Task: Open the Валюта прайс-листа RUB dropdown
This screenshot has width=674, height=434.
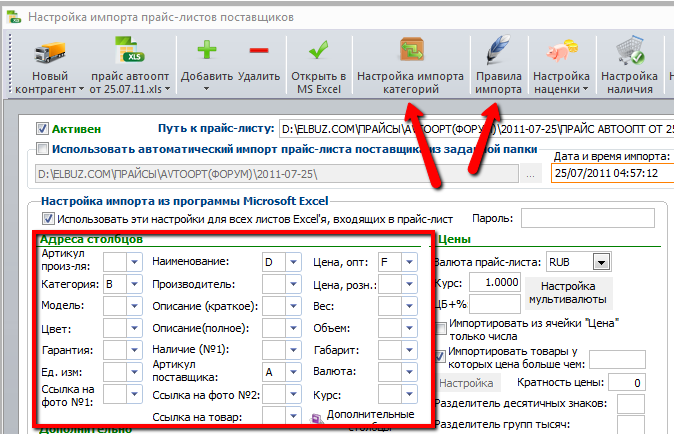Action: pyautogui.click(x=601, y=262)
